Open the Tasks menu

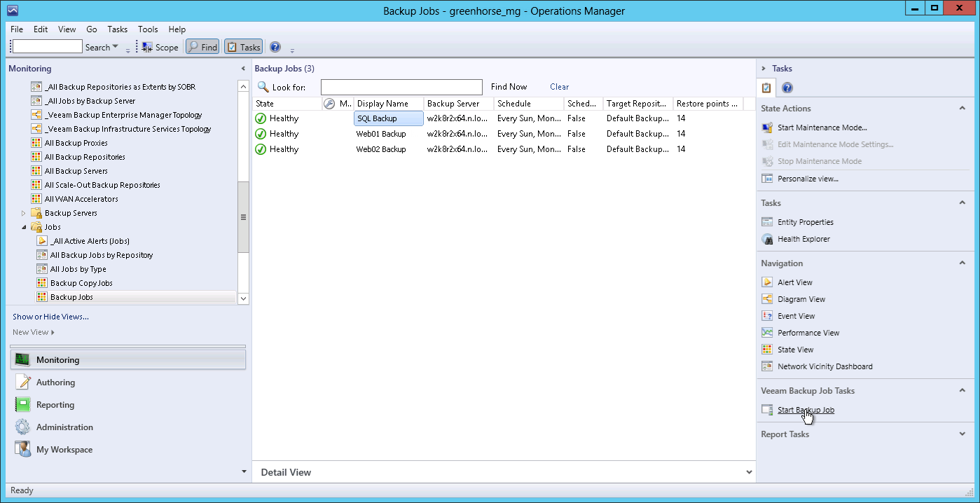pyautogui.click(x=118, y=29)
